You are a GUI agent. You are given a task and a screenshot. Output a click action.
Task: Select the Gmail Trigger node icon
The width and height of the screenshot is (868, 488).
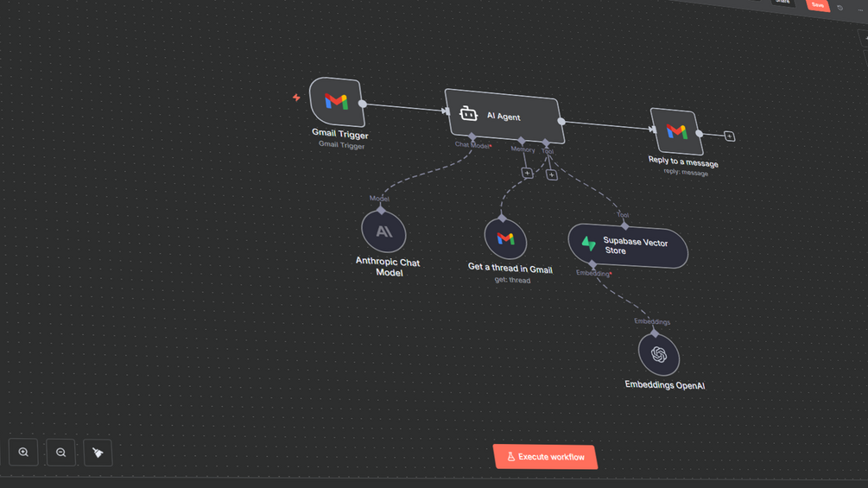[337, 102]
